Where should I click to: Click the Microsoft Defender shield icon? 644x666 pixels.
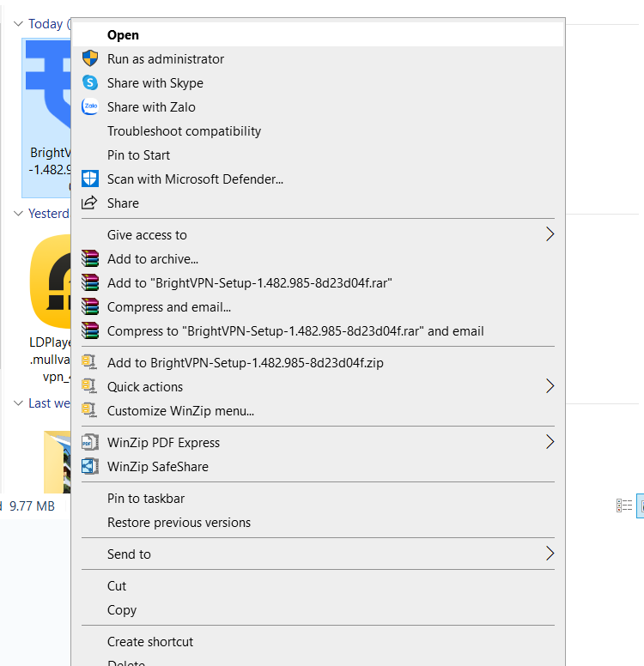(x=90, y=179)
